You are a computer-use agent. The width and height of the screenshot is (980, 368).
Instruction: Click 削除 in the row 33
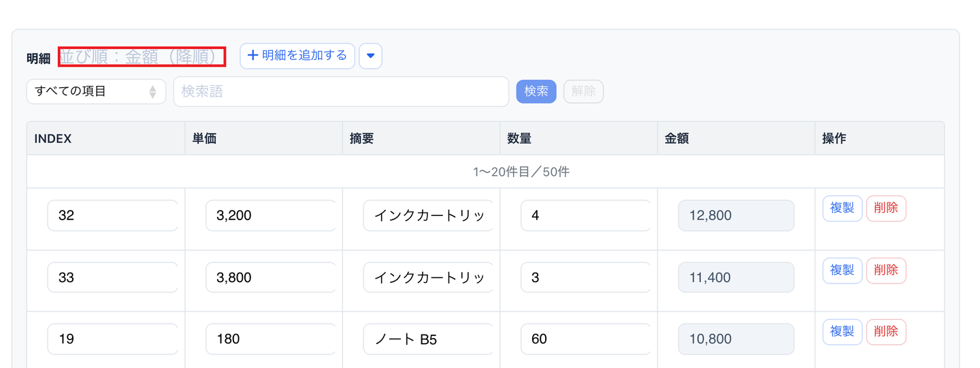click(886, 271)
